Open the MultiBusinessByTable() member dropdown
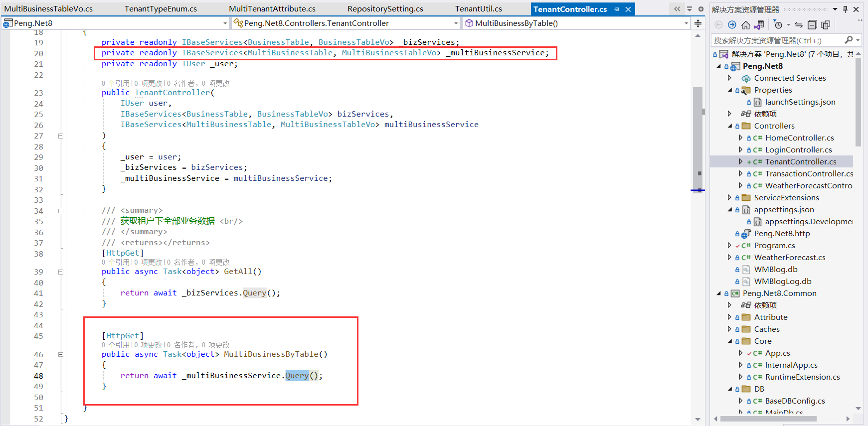This screenshot has width=868, height=426. coord(687,23)
